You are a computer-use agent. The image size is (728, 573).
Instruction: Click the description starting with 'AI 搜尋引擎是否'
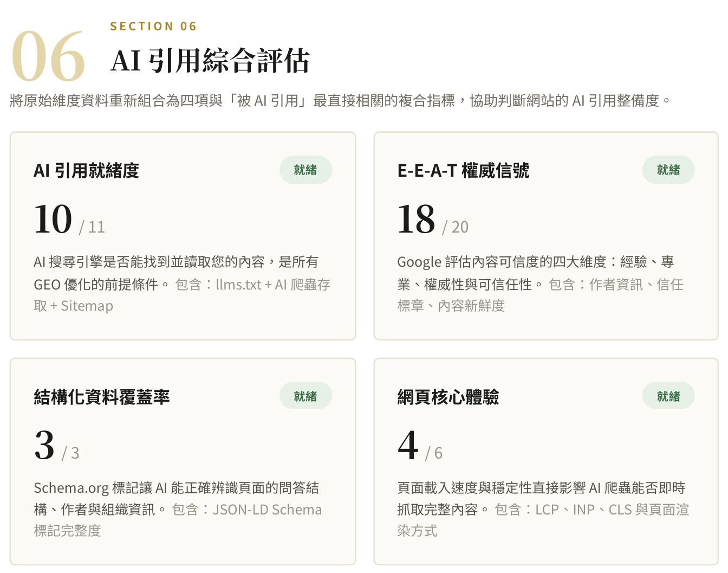pos(182,284)
